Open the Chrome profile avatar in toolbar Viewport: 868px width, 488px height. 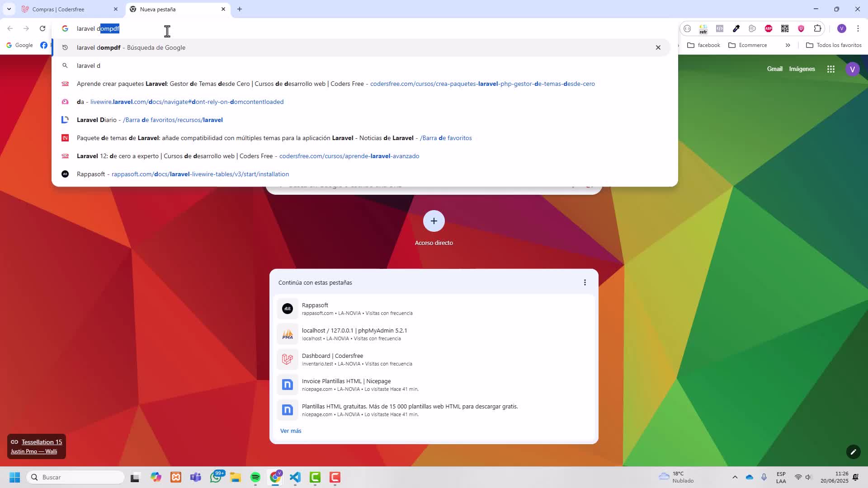[842, 28]
